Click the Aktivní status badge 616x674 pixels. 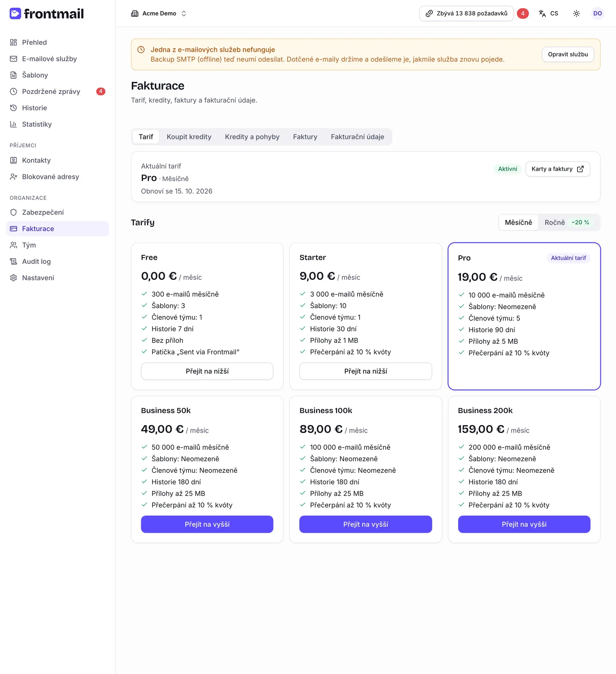click(x=507, y=169)
